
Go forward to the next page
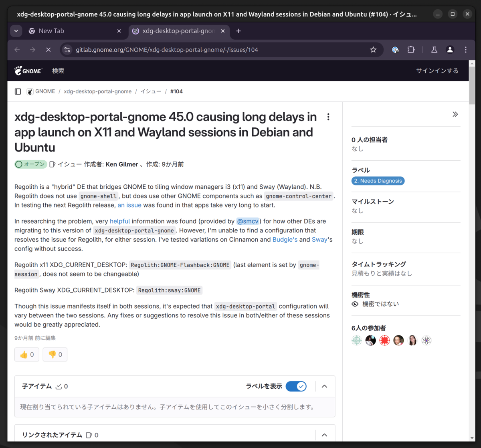33,50
